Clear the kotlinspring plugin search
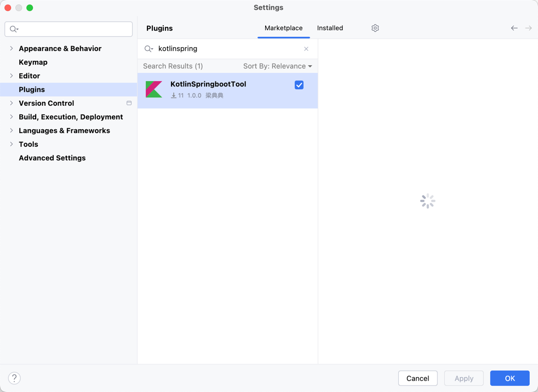This screenshot has width=538, height=392. pyautogui.click(x=306, y=49)
